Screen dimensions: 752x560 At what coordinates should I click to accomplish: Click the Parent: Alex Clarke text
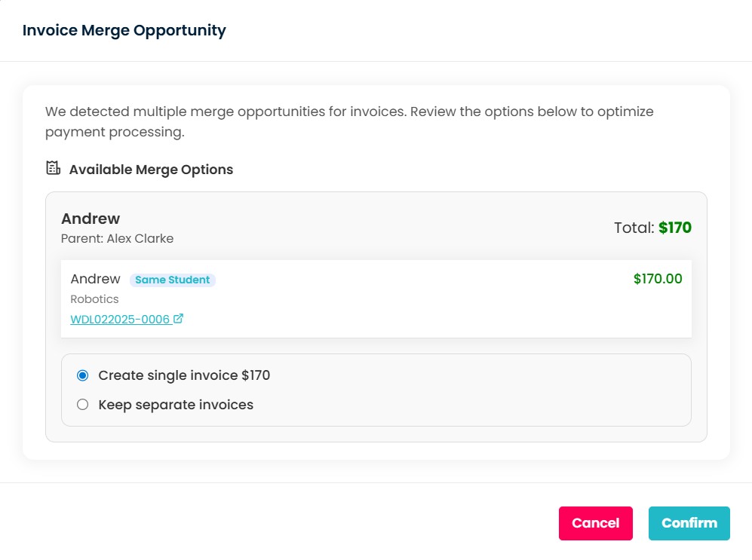coord(117,239)
